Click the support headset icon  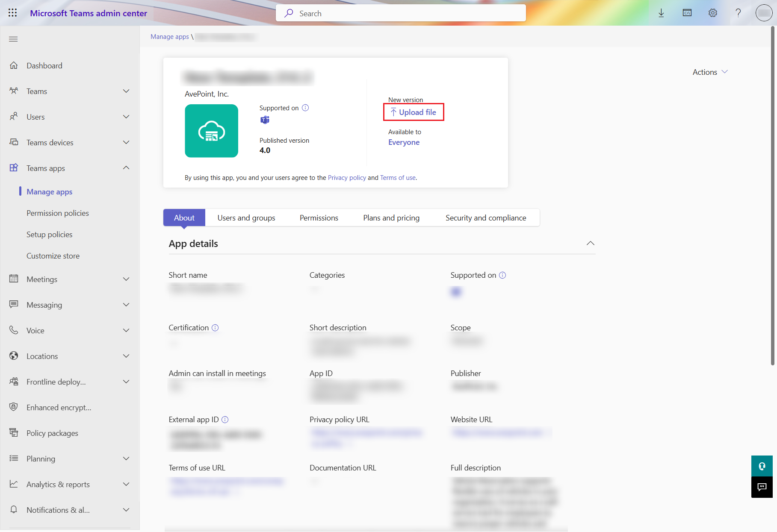(762, 466)
